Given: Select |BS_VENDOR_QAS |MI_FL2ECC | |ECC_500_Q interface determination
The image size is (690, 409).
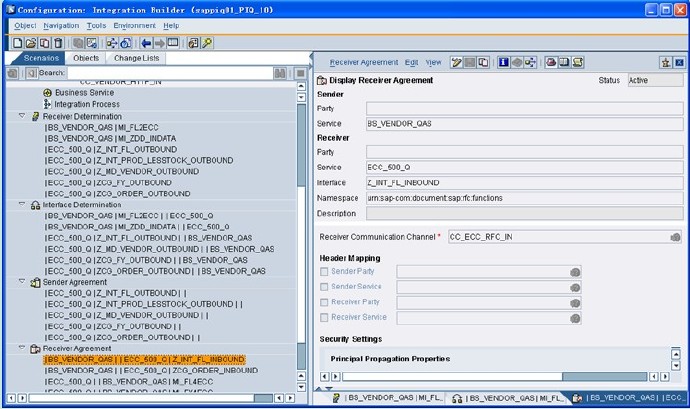Looking at the screenshot, I should pyautogui.click(x=128, y=216).
